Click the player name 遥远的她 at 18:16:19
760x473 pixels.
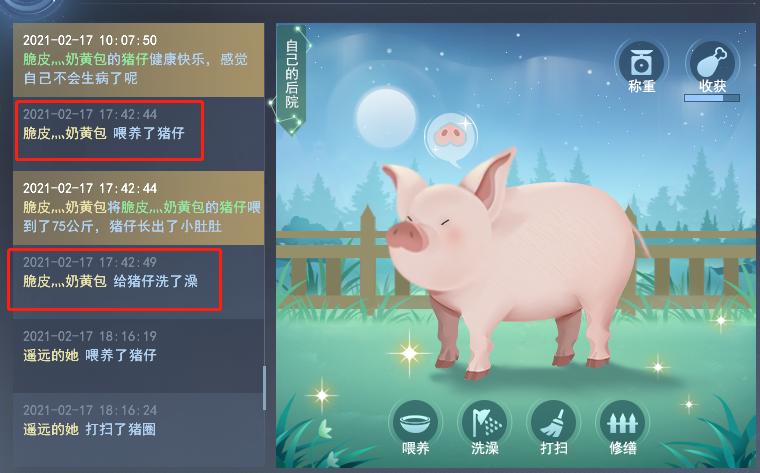[51, 355]
